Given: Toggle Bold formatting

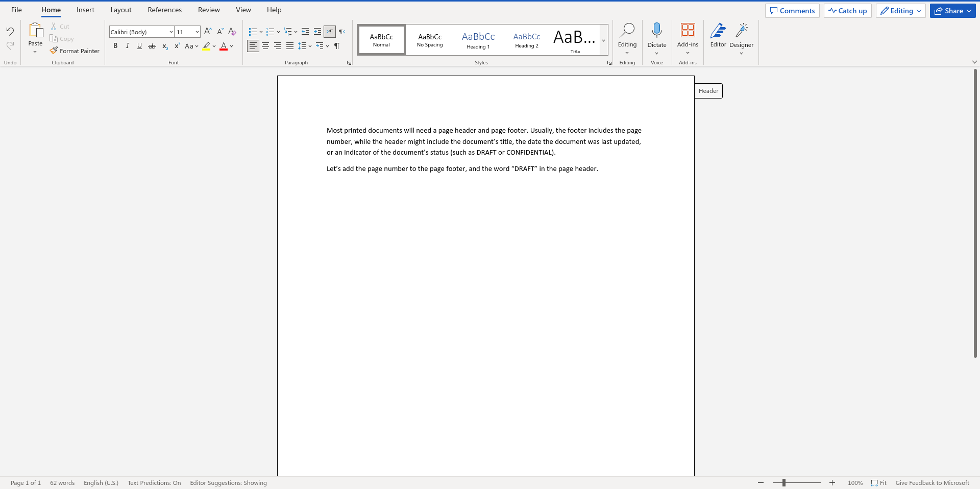Looking at the screenshot, I should (115, 46).
